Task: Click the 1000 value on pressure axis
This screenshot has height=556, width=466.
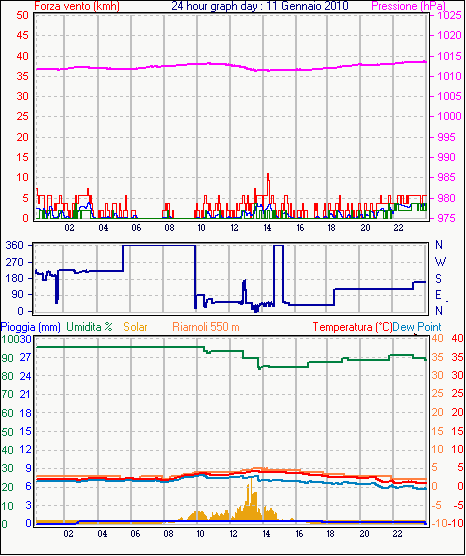Action: click(449, 116)
